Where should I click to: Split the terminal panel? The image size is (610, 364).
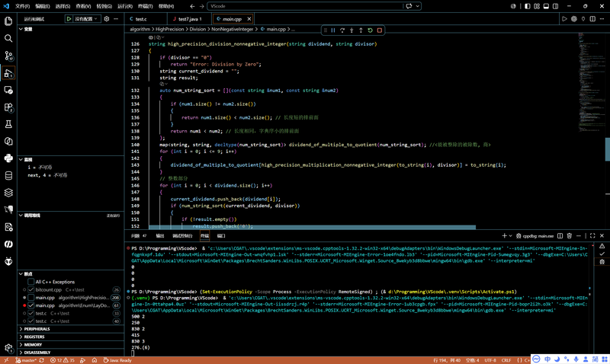coord(560,236)
